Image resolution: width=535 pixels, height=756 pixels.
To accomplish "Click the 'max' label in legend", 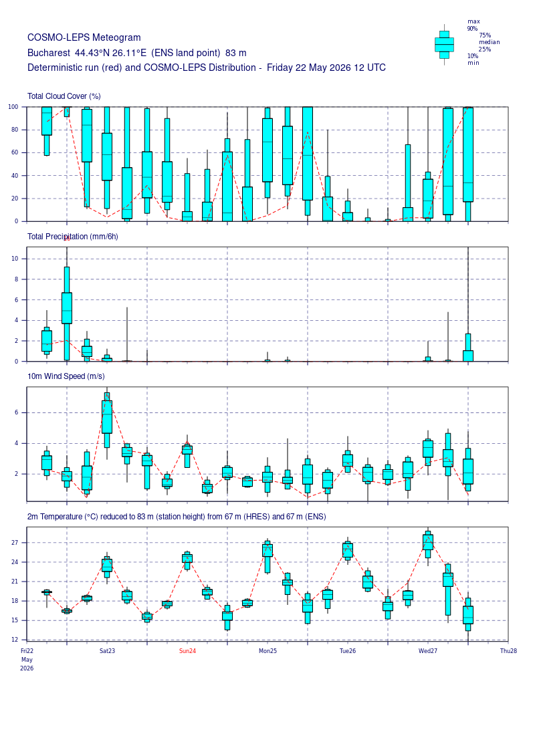I will click(473, 21).
